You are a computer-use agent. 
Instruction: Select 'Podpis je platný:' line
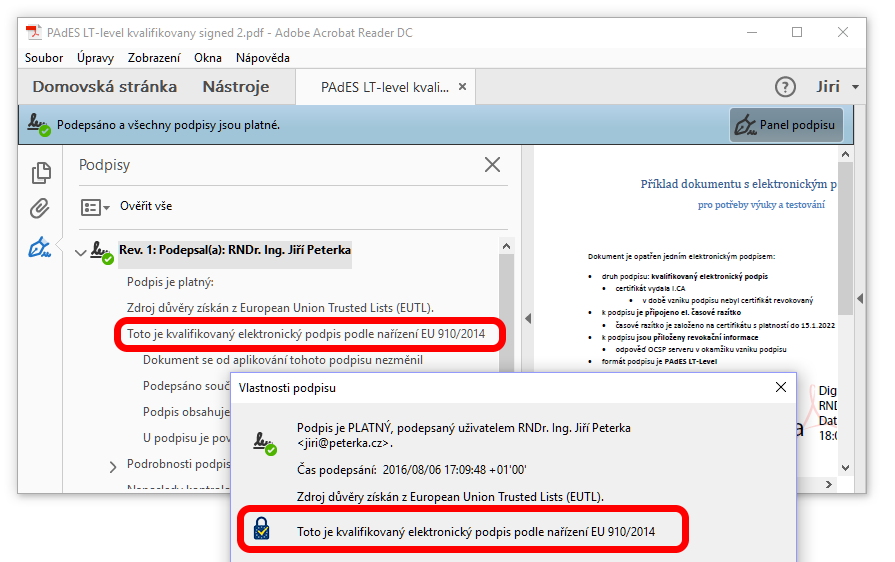170,282
